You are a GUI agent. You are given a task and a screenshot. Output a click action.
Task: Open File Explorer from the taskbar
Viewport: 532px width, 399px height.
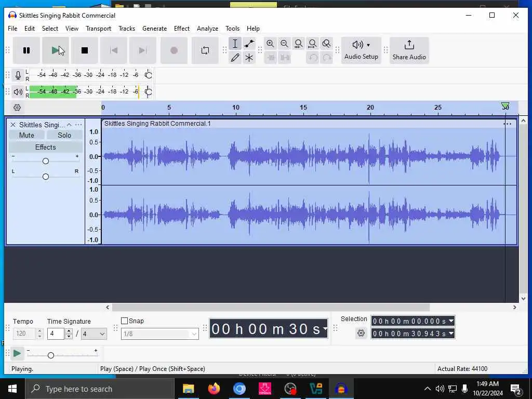(188, 389)
